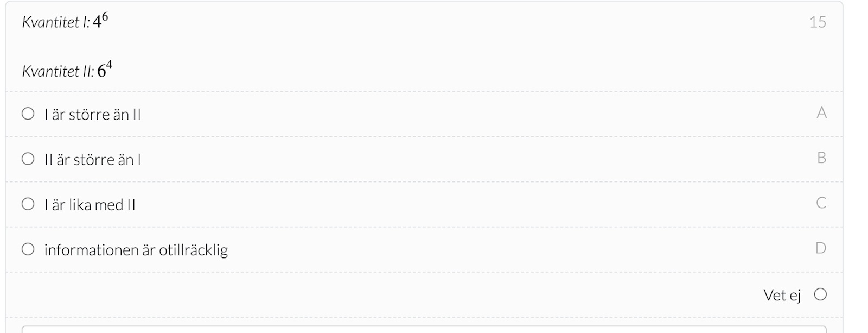868x333 pixels.
Task: Click the "Kvantitet II:" label
Action: [58, 71]
